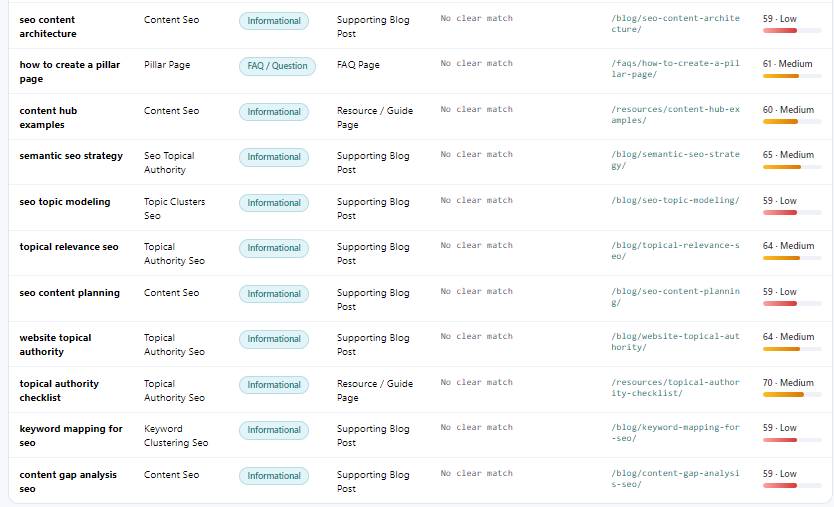Click the '60 · Medium' score text
The height and width of the screenshot is (507, 834).
pos(788,110)
